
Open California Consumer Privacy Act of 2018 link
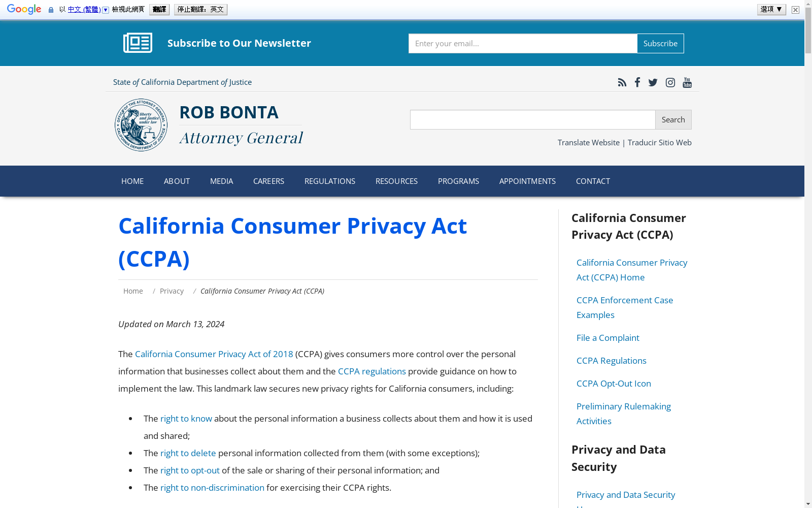coord(214,354)
